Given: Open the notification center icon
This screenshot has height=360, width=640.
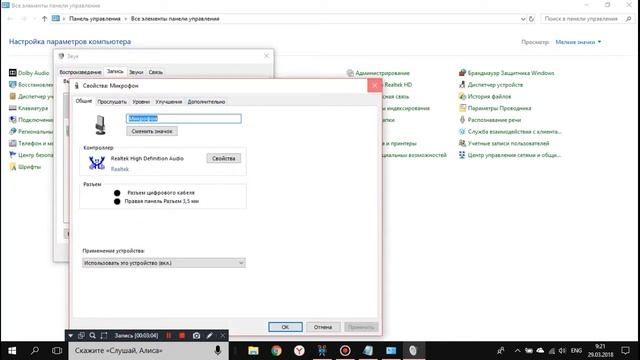Looking at the screenshot, I should click(625, 351).
